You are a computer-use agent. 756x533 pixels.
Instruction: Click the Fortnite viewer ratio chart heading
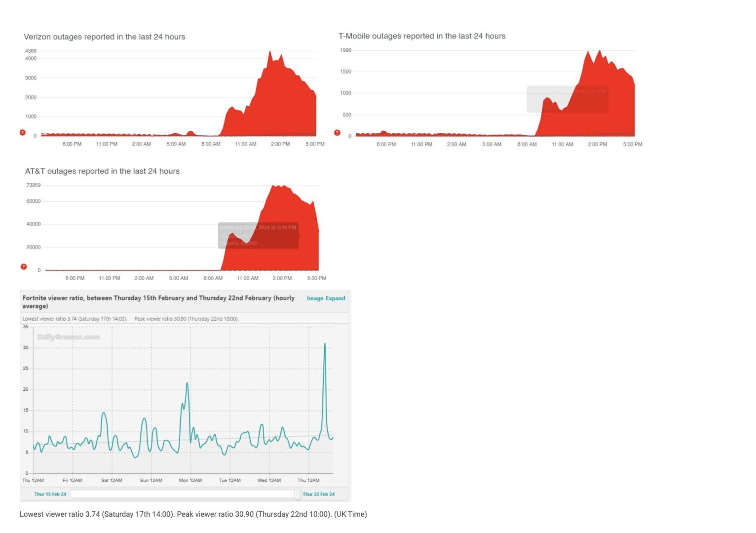tap(158, 302)
